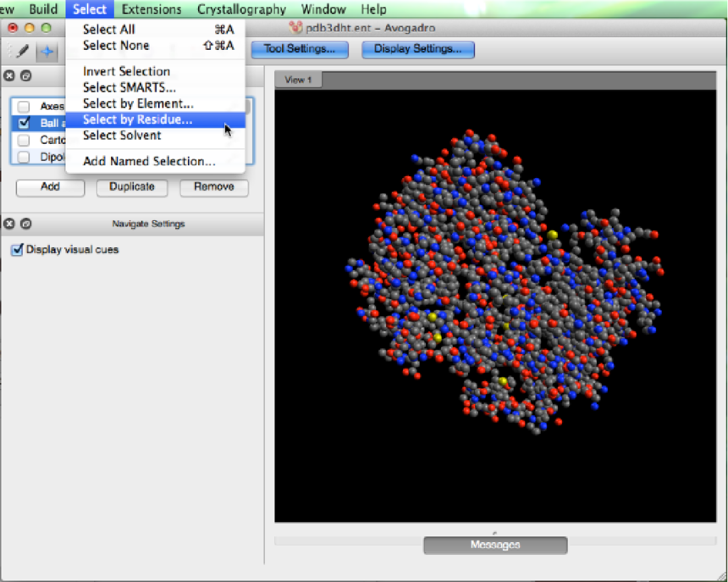The image size is (728, 582).
Task: Choose Select by Residue from menu
Action: 137,120
